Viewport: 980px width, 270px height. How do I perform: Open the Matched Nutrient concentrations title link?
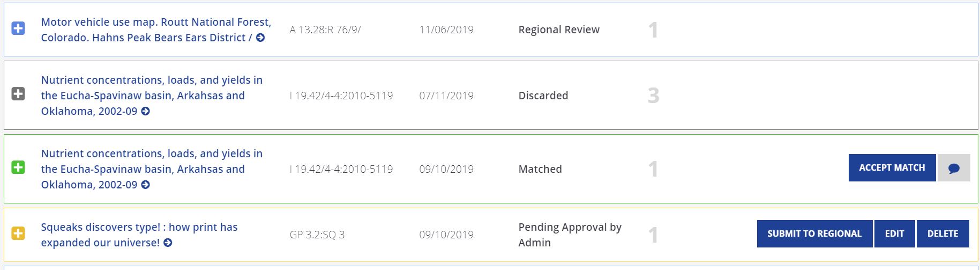tap(152, 169)
